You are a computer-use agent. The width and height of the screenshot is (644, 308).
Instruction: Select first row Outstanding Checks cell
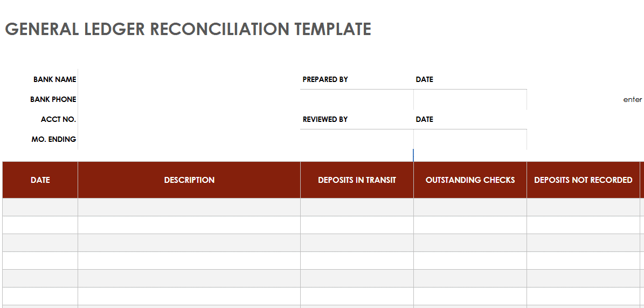(470, 207)
